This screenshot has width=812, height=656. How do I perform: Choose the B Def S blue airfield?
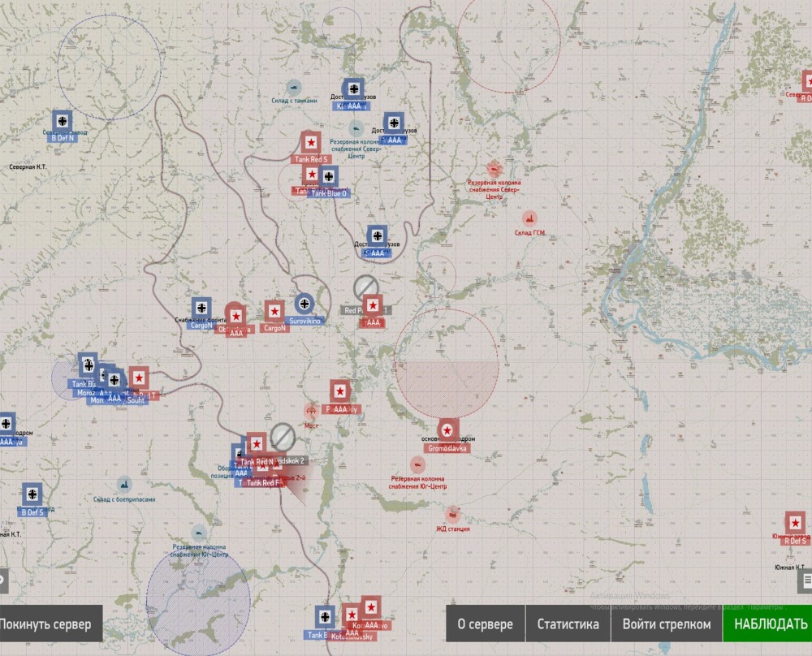[x=32, y=494]
